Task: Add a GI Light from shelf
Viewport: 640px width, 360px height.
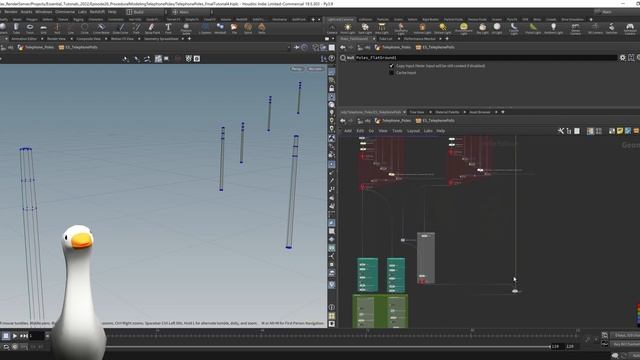Action: pos(497,29)
